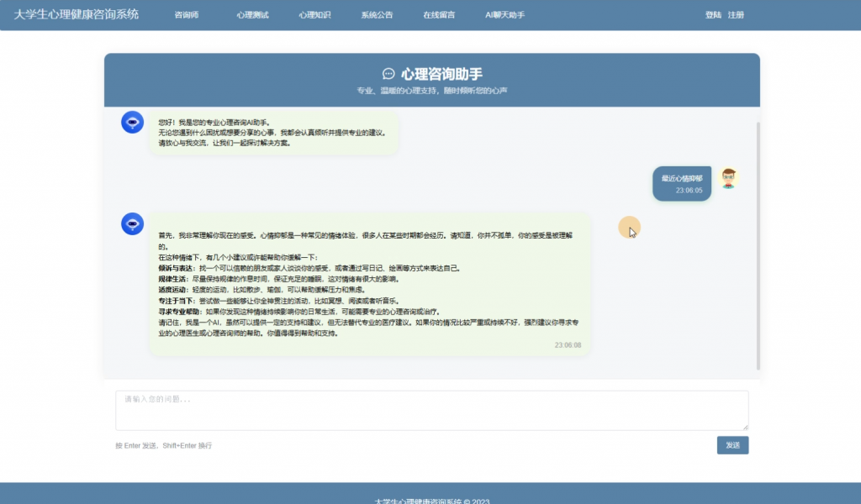Click the 发送 button

point(732,444)
